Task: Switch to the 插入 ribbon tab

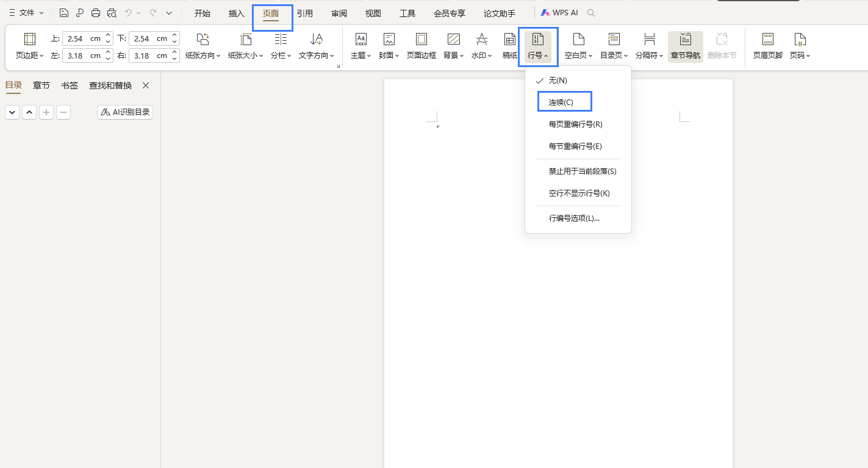Action: click(237, 13)
